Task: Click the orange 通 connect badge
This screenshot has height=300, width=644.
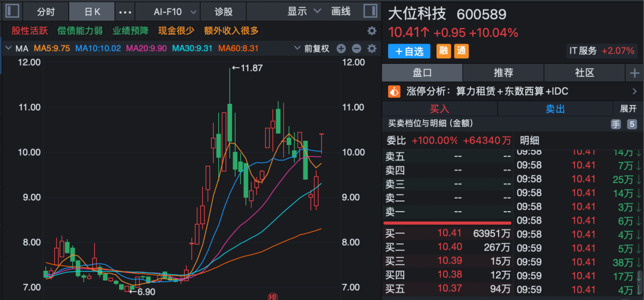Action: 461,51
